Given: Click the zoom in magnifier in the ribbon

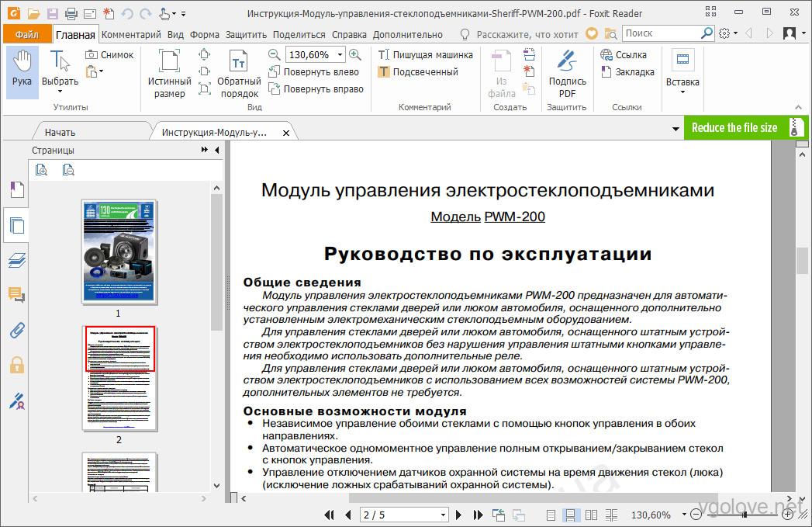Looking at the screenshot, I should pyautogui.click(x=355, y=54).
